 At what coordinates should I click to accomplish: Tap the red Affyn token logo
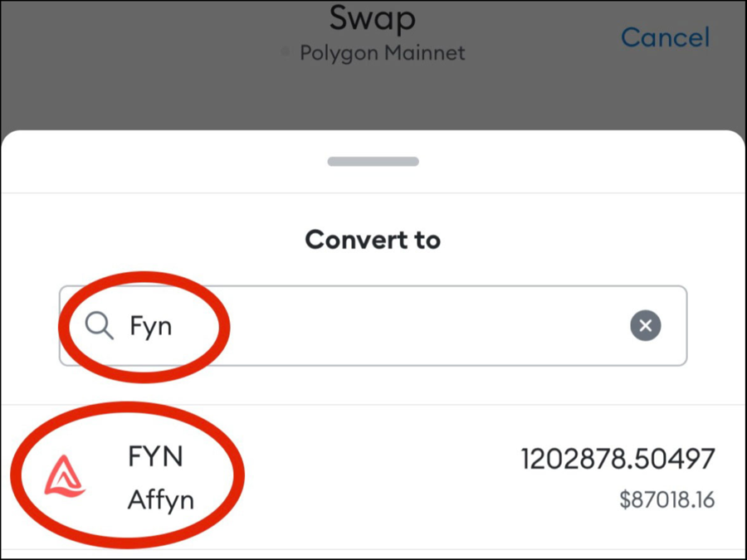(65, 479)
